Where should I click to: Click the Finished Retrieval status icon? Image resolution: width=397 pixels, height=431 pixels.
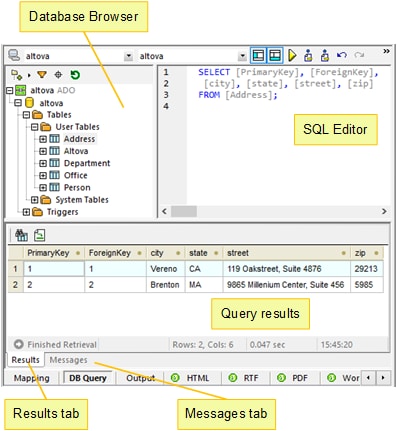click(19, 344)
